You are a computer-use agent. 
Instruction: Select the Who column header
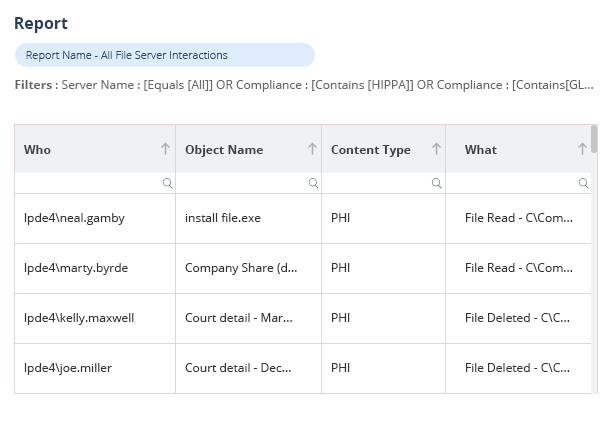(38, 150)
